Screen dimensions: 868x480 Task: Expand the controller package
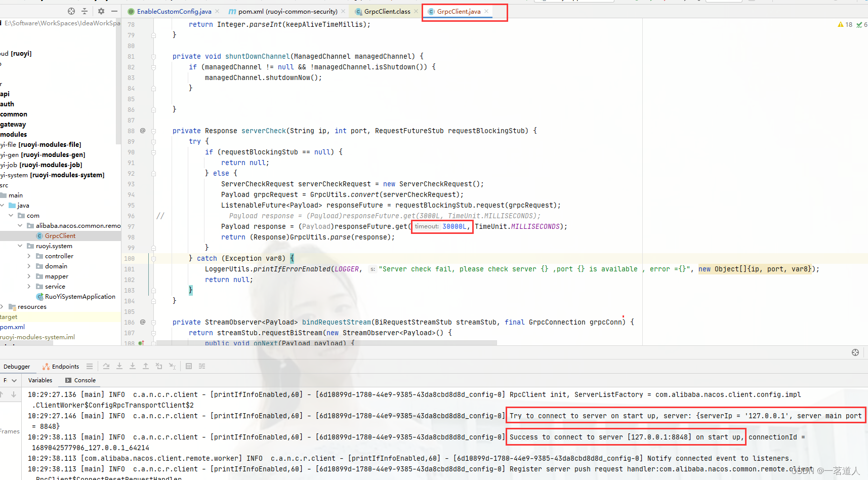point(29,256)
